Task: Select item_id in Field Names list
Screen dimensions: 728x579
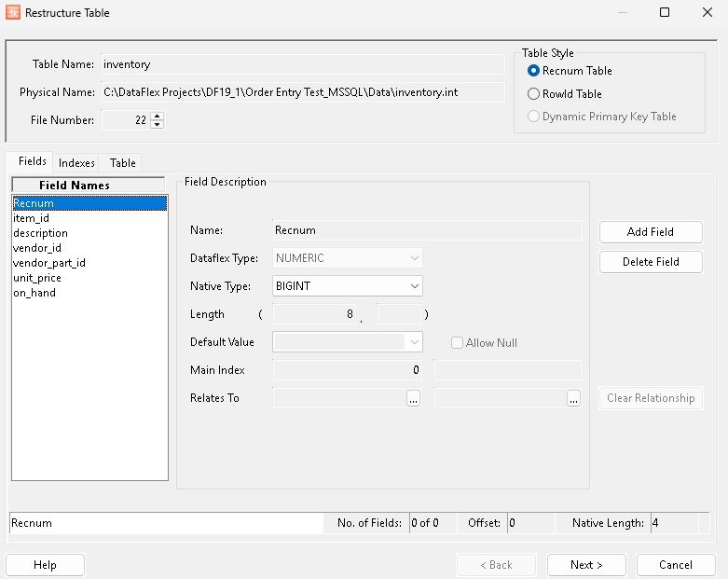Action: (x=32, y=218)
